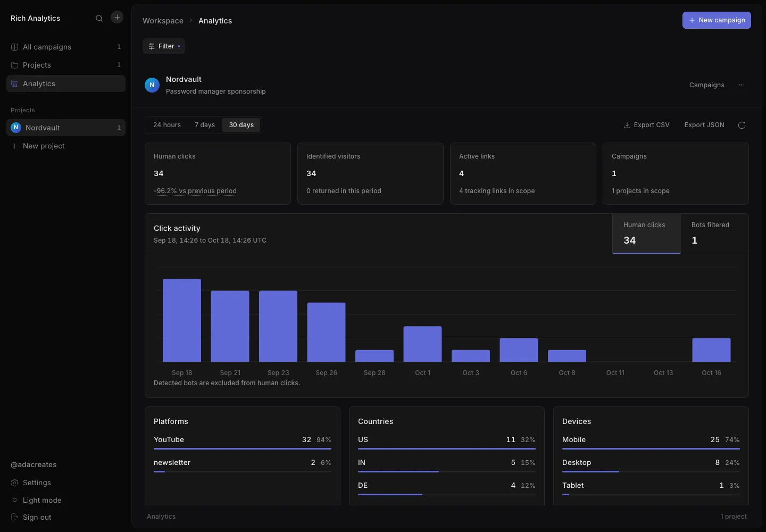The height and width of the screenshot is (532, 766).
Task: Create a New campaign
Action: (x=717, y=20)
